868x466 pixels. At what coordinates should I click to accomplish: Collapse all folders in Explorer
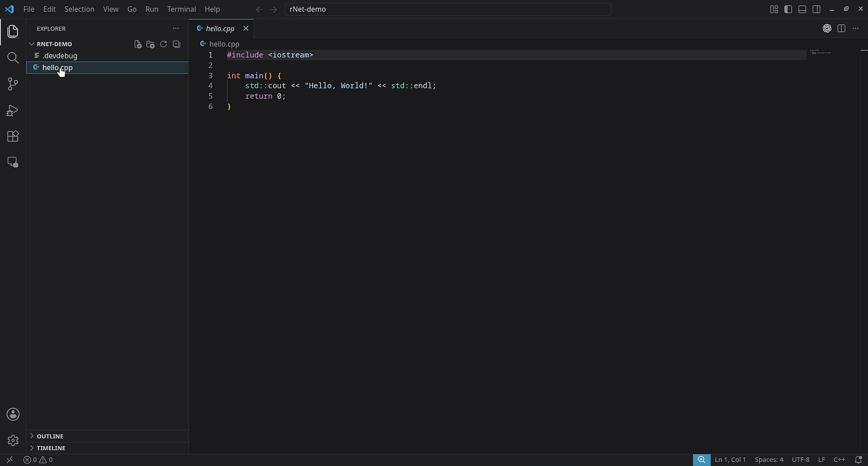point(176,44)
